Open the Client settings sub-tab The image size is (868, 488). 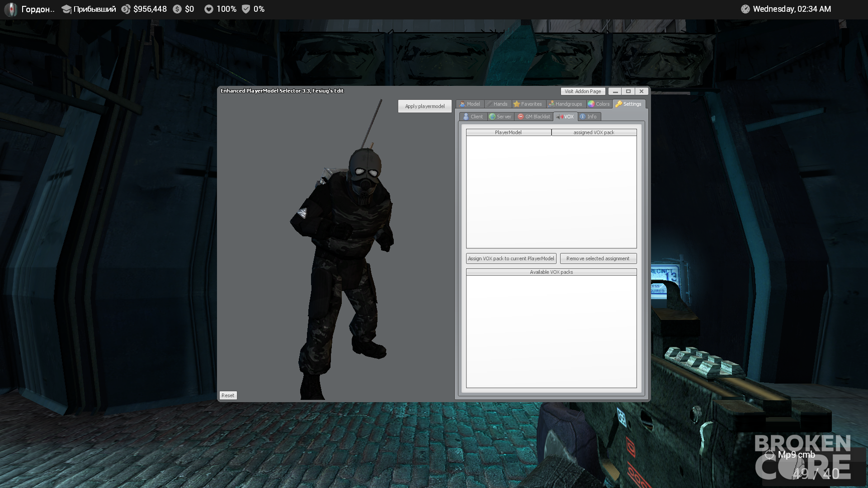coord(473,117)
